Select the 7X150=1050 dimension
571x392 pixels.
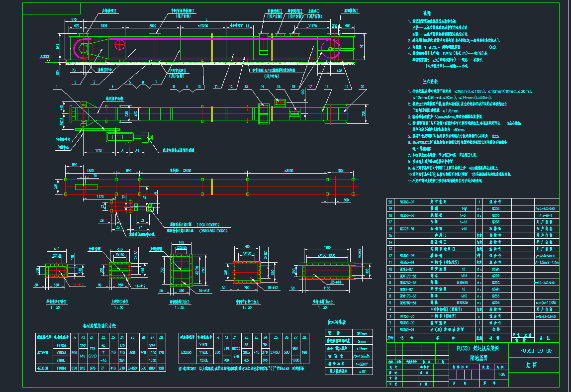[326, 255]
